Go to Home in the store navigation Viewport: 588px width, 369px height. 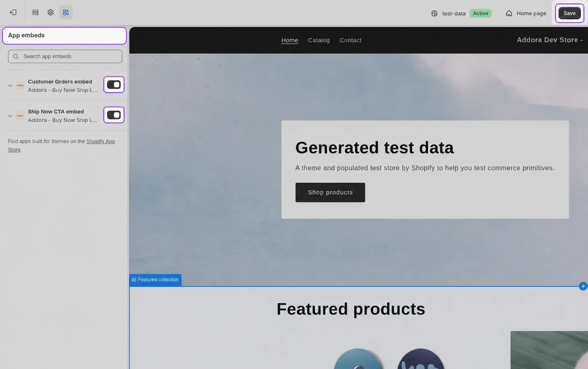pyautogui.click(x=290, y=40)
